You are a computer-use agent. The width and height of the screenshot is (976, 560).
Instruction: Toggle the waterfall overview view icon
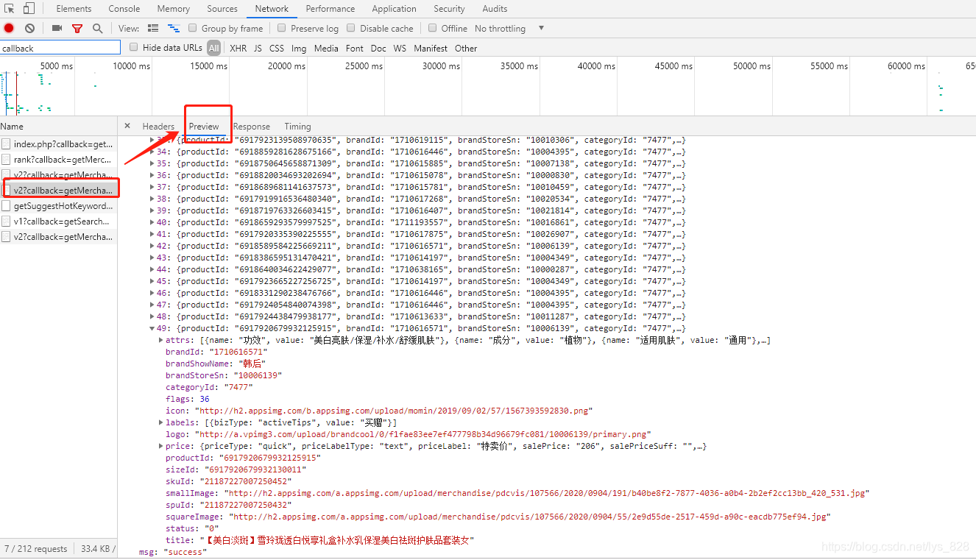pyautogui.click(x=174, y=28)
